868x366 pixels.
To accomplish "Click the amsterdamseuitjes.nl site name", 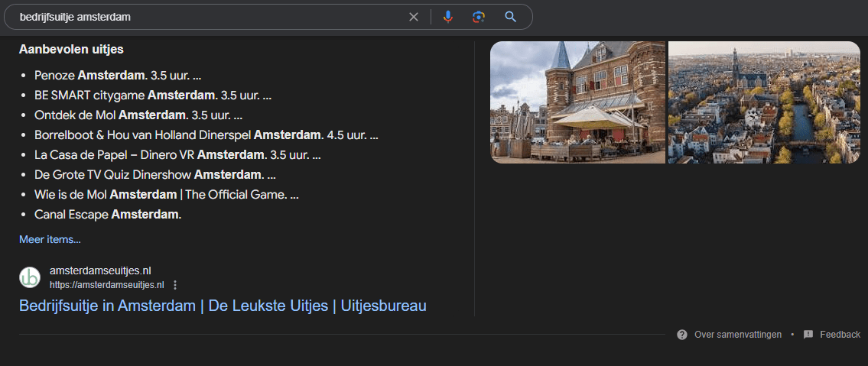I will point(100,271).
